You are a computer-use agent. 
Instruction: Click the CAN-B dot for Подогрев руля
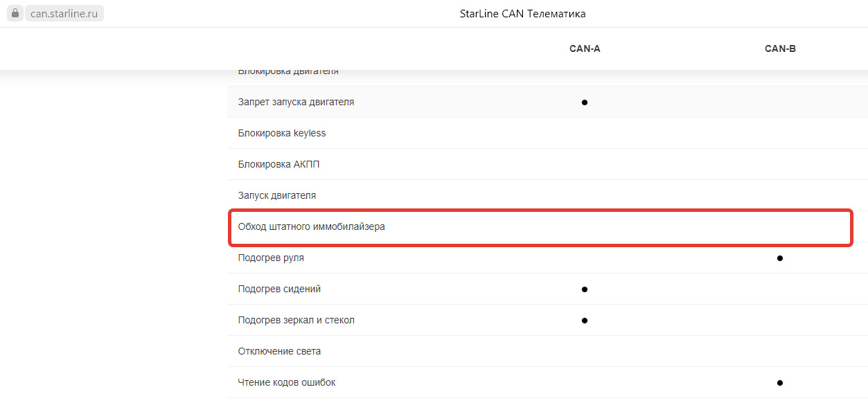(780, 258)
